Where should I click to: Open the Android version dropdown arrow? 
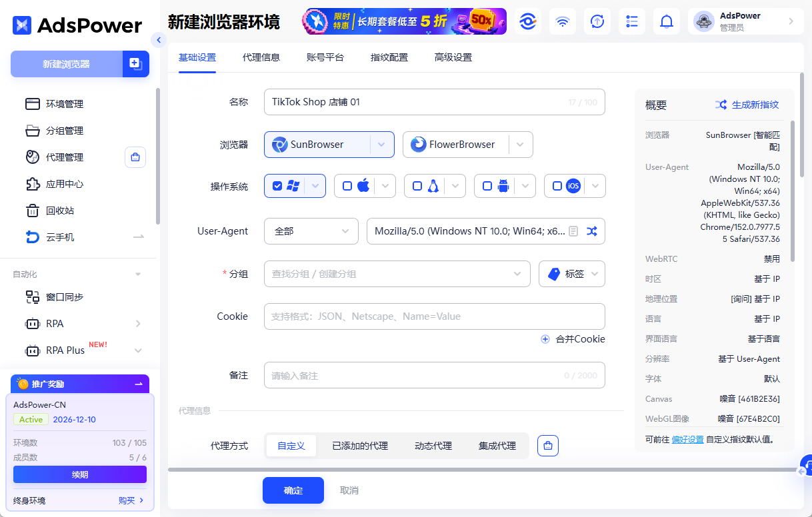click(525, 186)
